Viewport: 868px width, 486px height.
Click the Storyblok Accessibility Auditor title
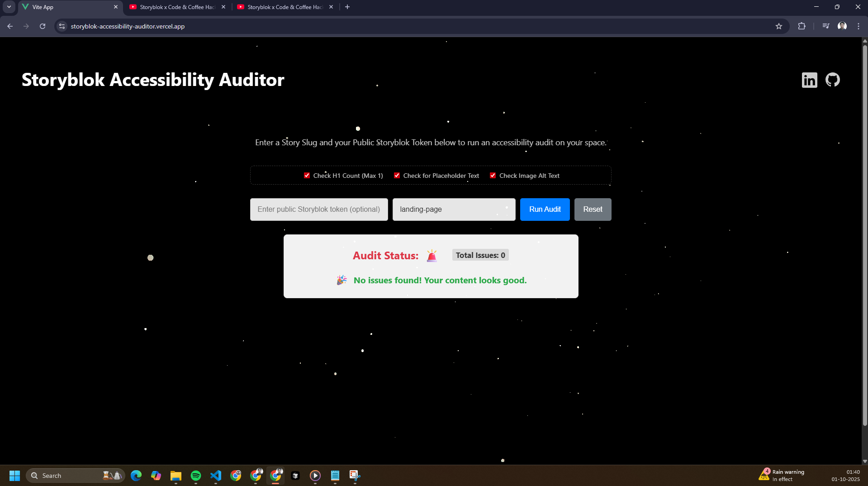(153, 80)
